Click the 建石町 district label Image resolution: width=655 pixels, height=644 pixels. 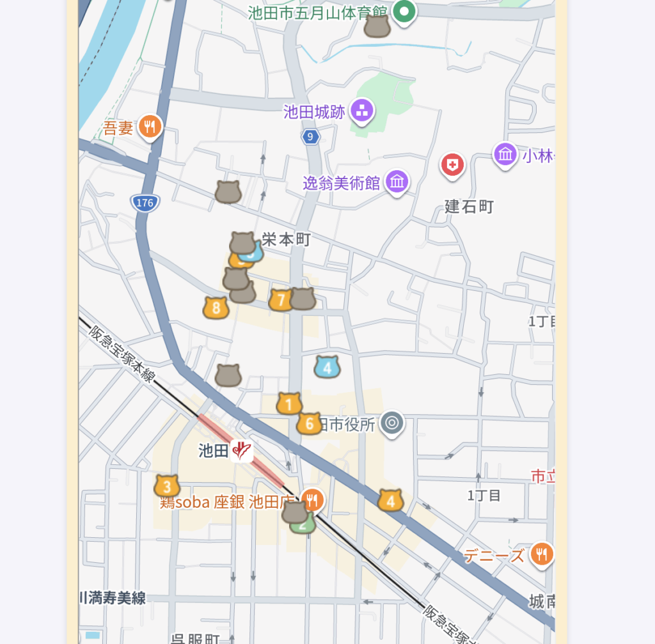[x=470, y=207]
